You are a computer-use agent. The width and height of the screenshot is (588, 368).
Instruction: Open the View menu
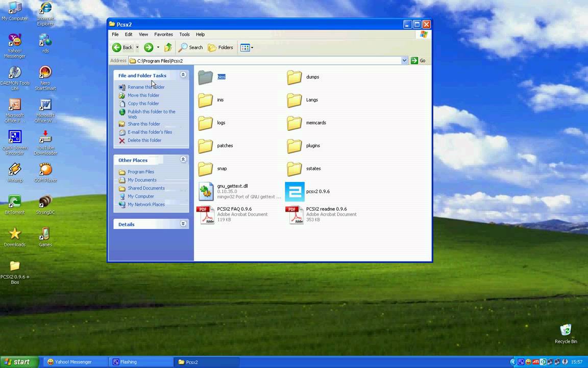point(143,34)
